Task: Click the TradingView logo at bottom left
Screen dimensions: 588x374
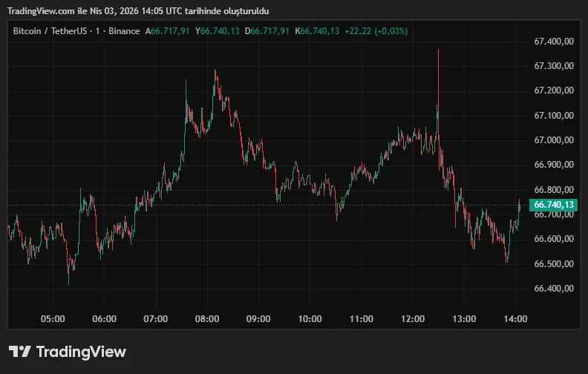Action: pos(68,352)
